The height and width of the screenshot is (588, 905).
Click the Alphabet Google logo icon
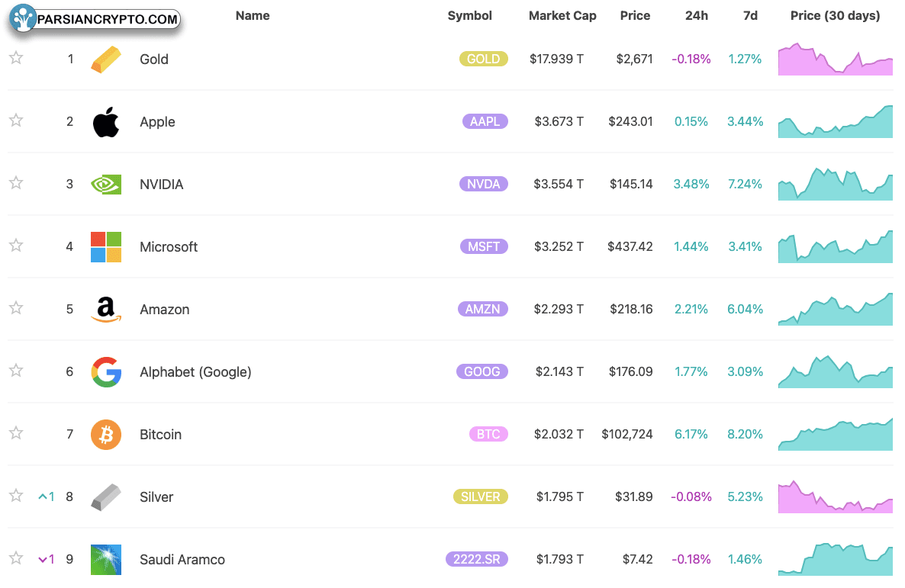point(106,372)
